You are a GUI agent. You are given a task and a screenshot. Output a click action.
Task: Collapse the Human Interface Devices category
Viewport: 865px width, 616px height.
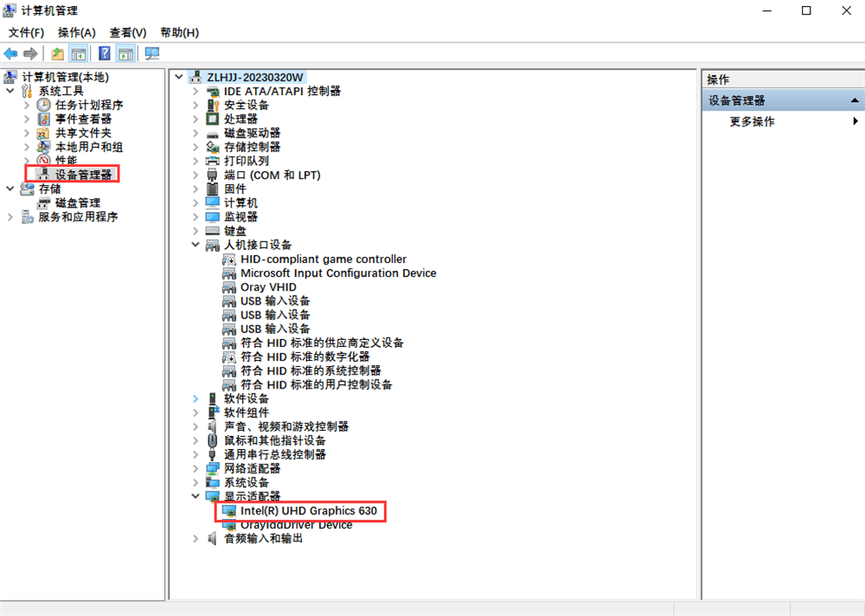point(195,245)
